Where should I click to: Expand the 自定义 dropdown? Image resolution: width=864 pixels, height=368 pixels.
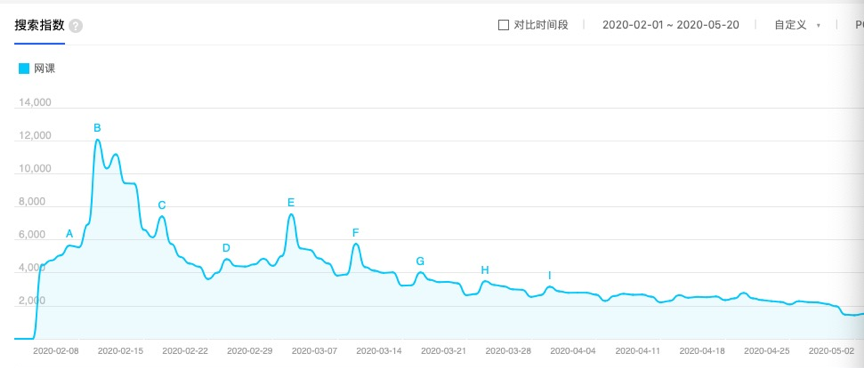[797, 25]
